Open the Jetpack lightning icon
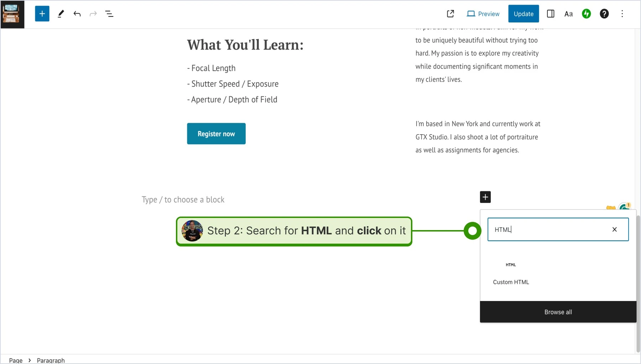 pos(587,14)
